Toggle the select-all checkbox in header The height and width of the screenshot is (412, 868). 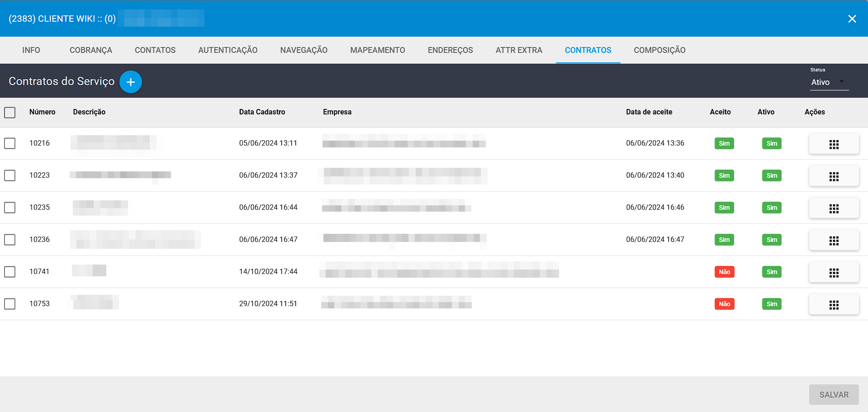10,112
